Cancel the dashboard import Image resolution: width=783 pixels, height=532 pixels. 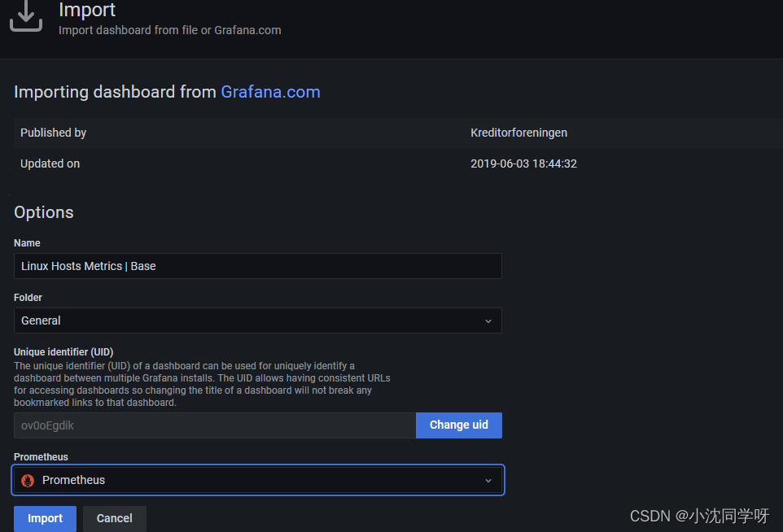[x=114, y=518]
